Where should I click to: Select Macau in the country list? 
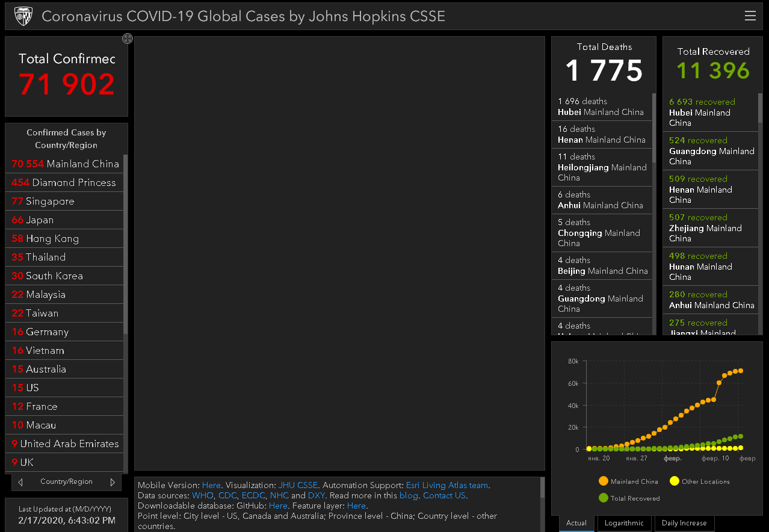click(65, 425)
